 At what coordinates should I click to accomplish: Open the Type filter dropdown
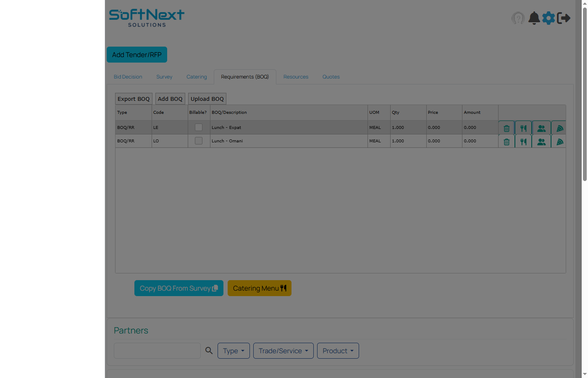pyautogui.click(x=234, y=350)
